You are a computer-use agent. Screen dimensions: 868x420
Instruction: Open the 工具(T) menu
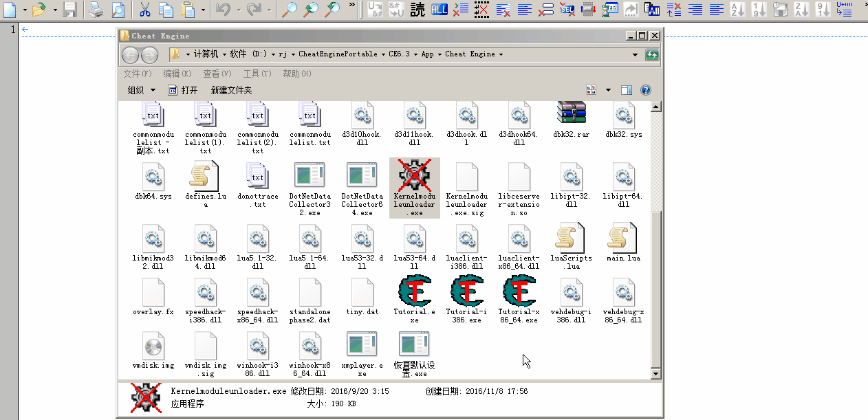click(257, 74)
